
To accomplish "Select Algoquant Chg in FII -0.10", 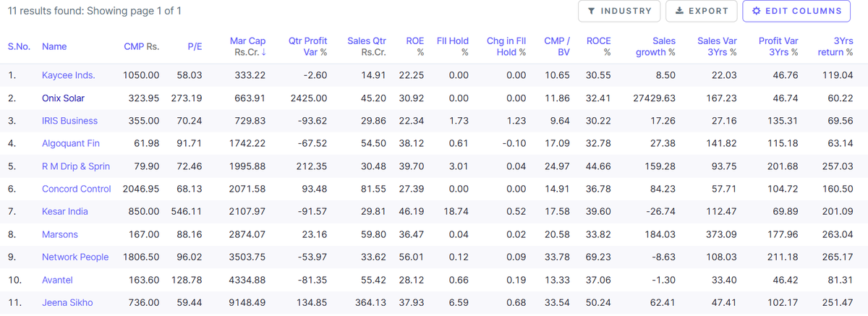I will pos(514,143).
